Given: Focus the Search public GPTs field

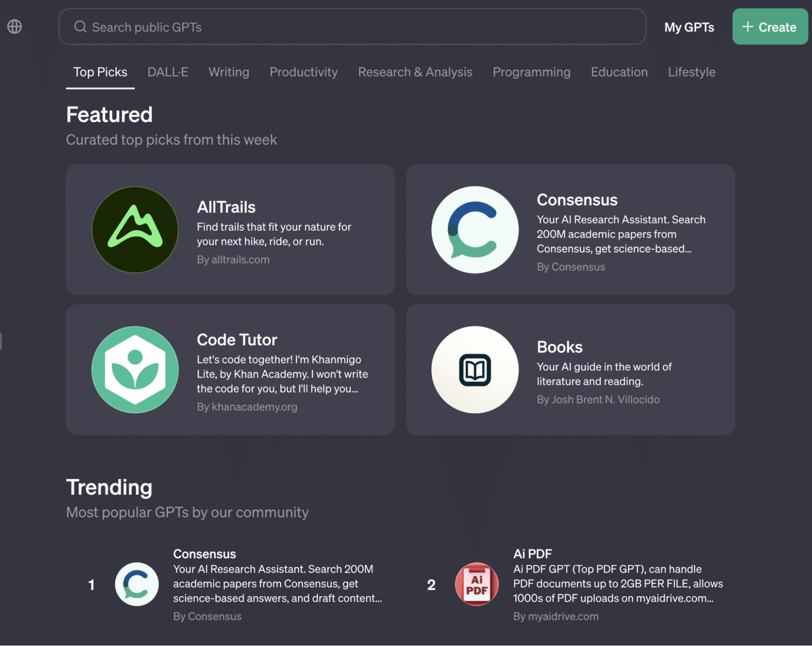Looking at the screenshot, I should pos(352,27).
